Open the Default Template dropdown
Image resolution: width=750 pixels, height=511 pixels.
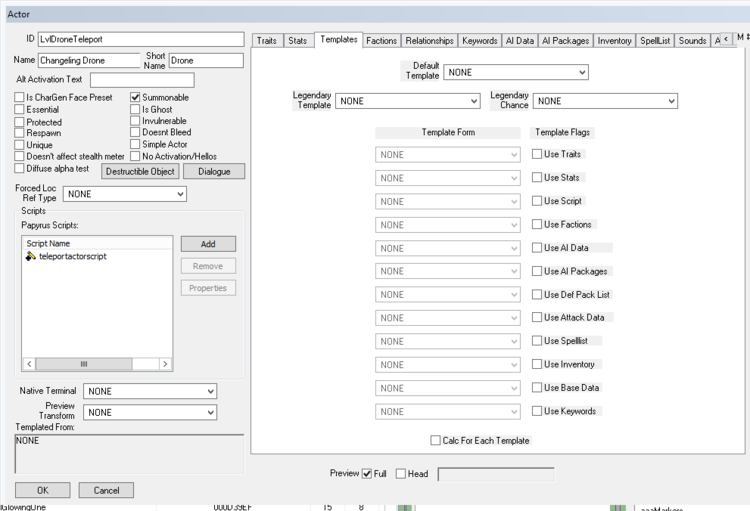[x=516, y=72]
